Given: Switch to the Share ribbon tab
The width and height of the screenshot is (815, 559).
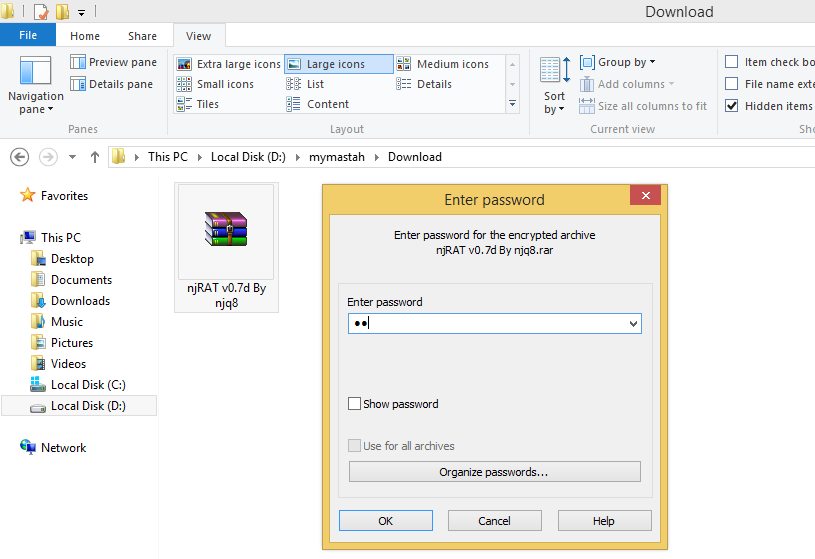Looking at the screenshot, I should [x=142, y=36].
